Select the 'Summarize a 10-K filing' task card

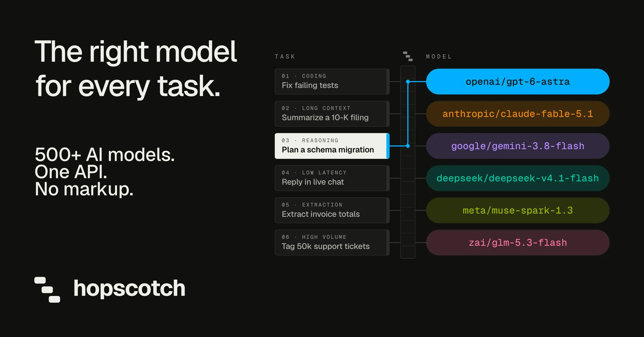[332, 114]
